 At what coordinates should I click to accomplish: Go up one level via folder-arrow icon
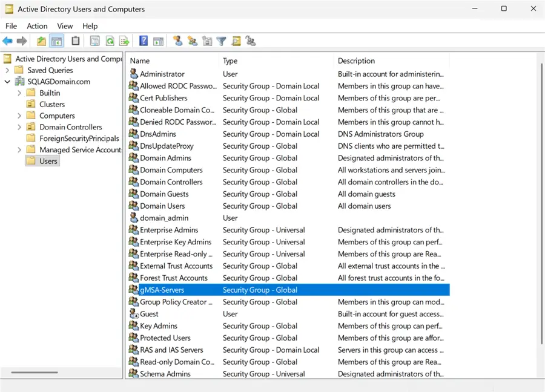click(41, 41)
